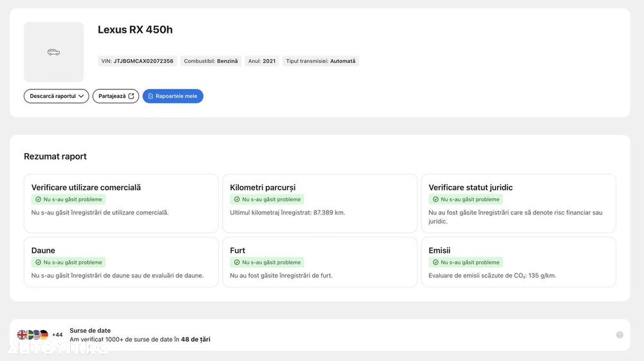The width and height of the screenshot is (644, 361).
Task: Click status badge under Emisii
Action: [466, 262]
